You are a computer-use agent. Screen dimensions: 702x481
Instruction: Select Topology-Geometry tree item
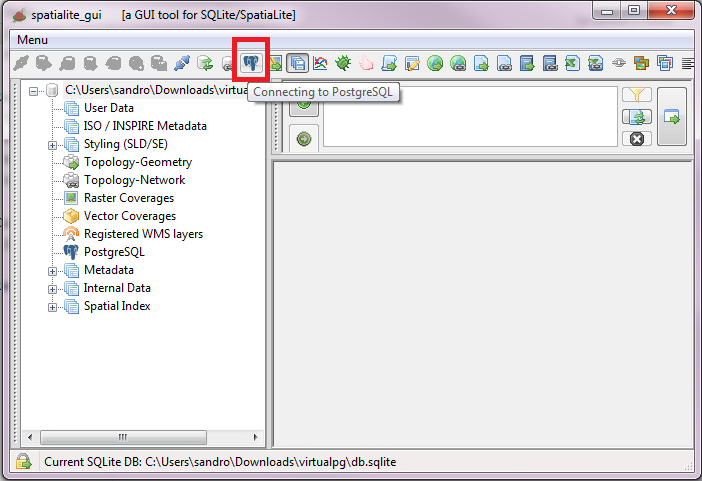coord(138,162)
